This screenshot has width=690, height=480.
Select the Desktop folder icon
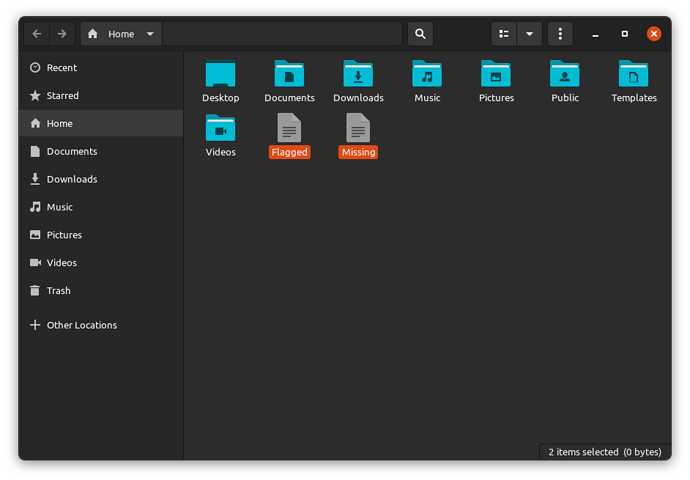[x=220, y=73]
